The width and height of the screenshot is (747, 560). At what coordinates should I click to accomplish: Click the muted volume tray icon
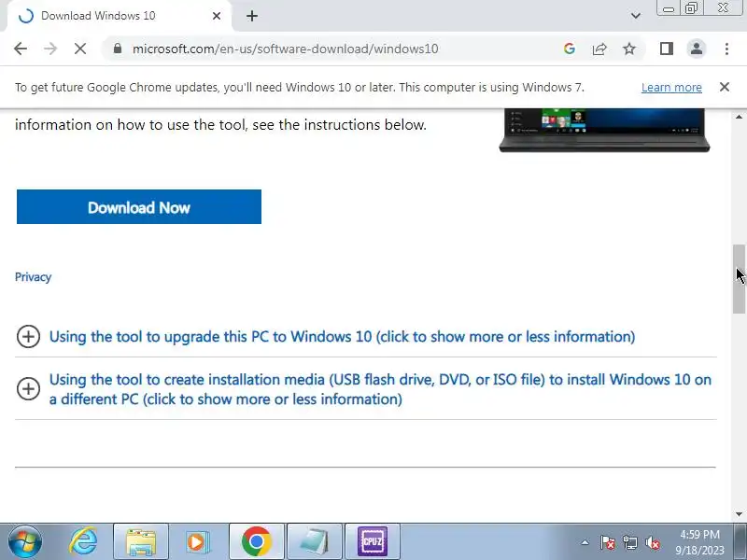[652, 542]
